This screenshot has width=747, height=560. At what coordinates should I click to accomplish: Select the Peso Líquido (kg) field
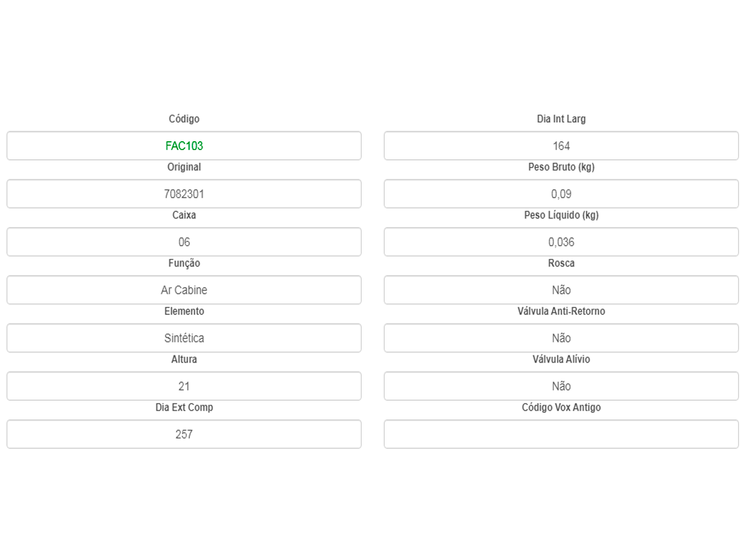coord(561,242)
